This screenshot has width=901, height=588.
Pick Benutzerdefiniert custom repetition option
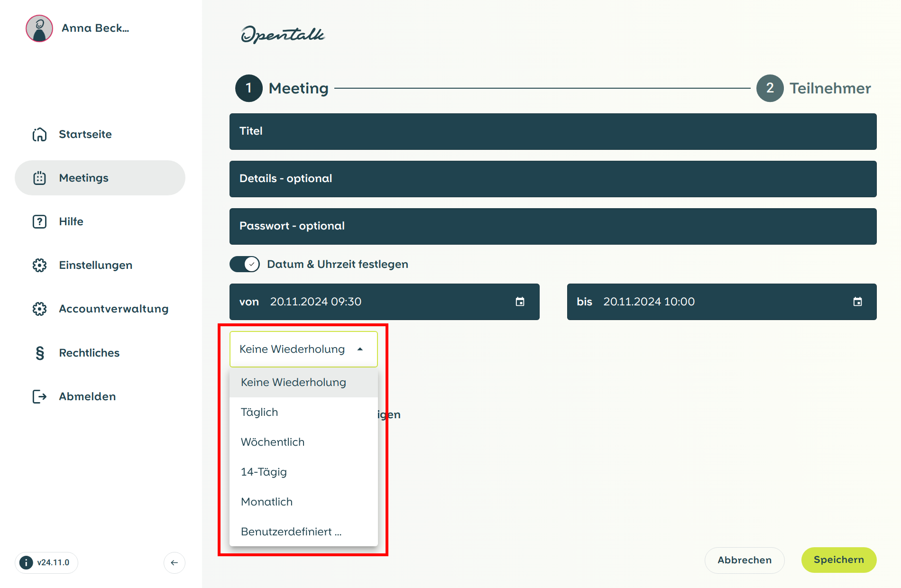point(291,532)
